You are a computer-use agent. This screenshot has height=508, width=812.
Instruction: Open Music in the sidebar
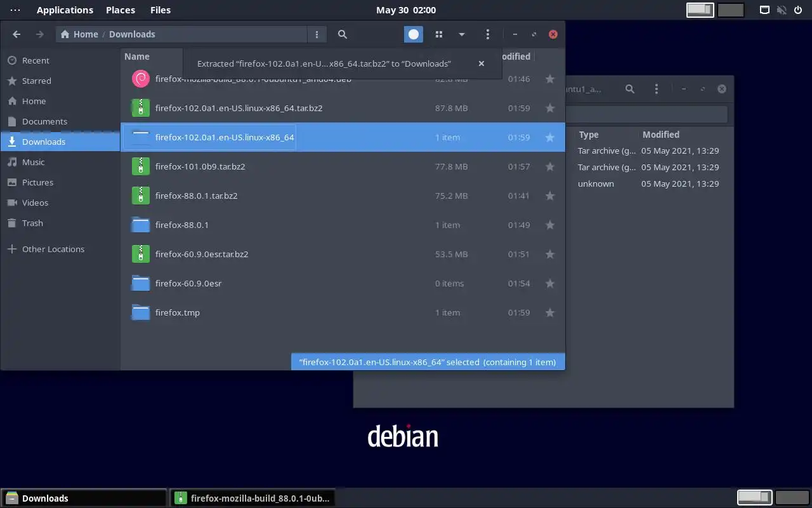[60, 162]
